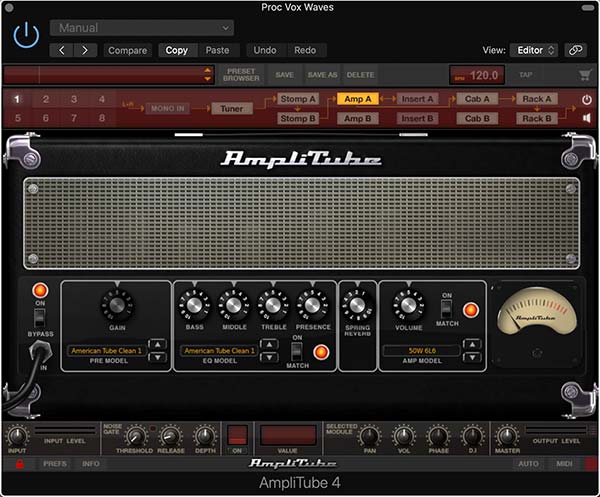Click the amp match red LED

point(470,310)
